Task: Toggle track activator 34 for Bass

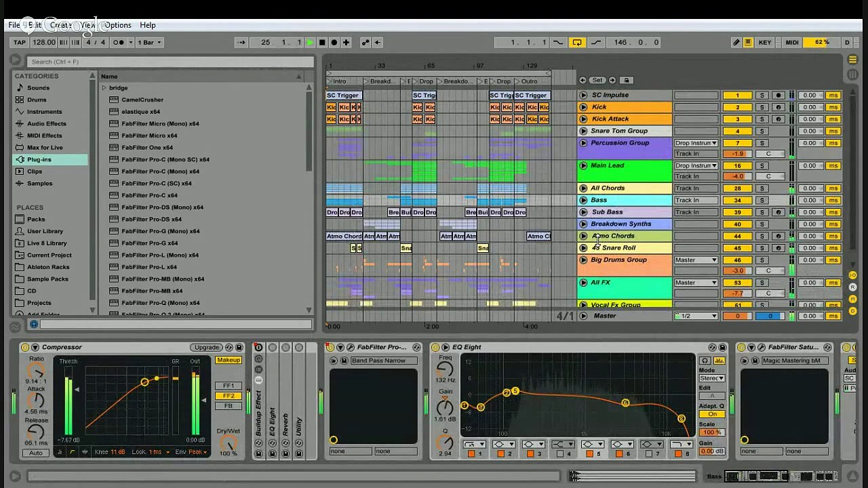Action: 737,201
